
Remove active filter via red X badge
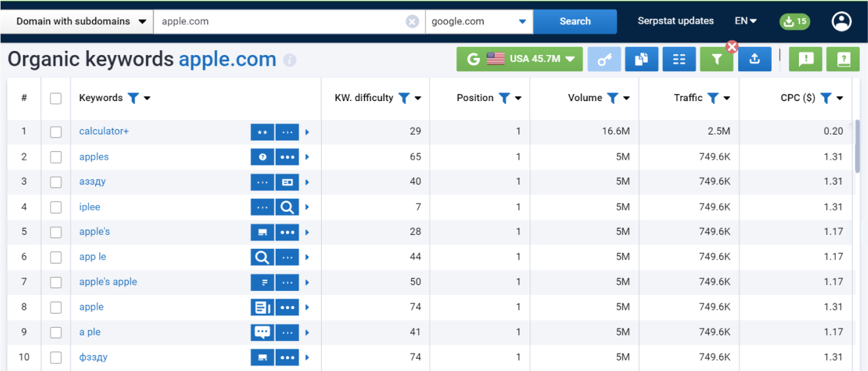[731, 47]
